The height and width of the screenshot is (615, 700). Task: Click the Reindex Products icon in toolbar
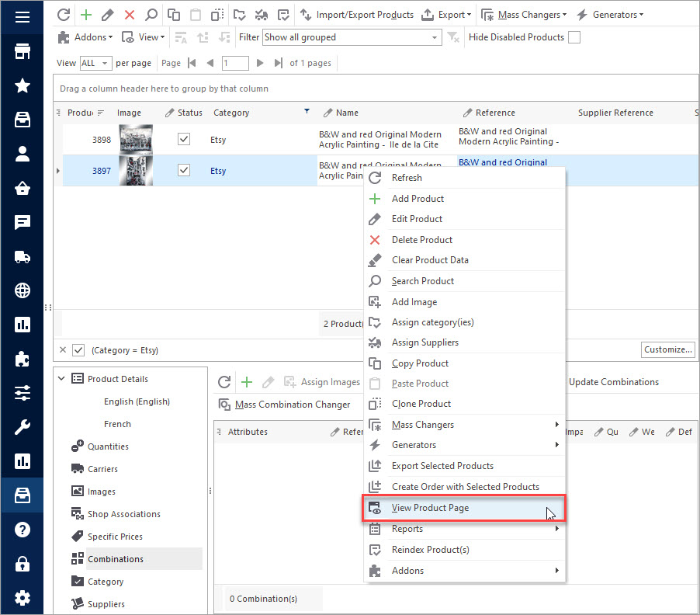coord(283,15)
